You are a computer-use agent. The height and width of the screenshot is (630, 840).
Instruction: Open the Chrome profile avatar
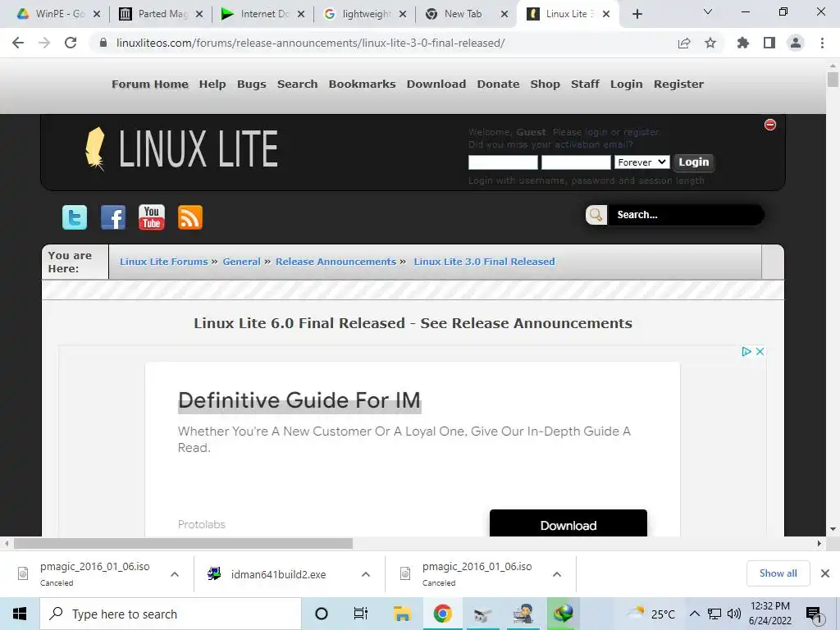pyautogui.click(x=796, y=43)
